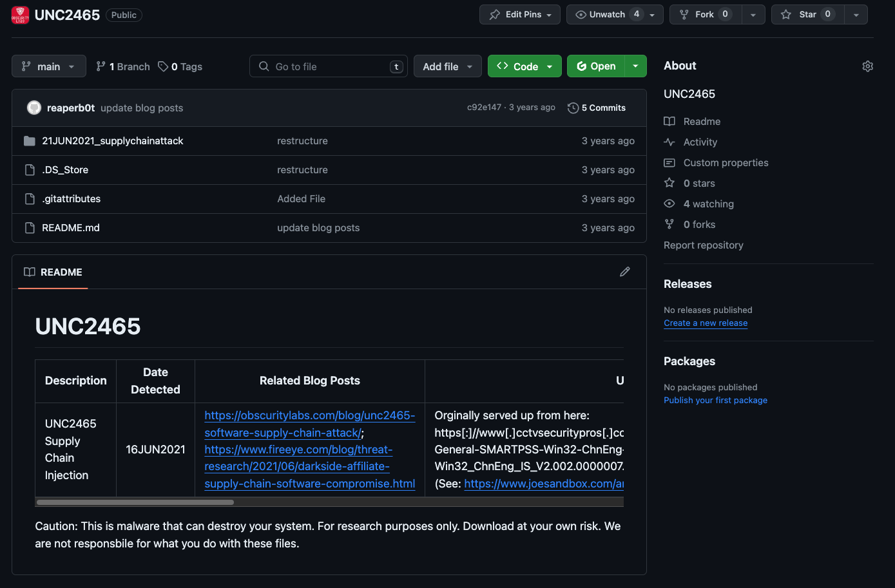Open commit history via the clock icon
This screenshot has height=588, width=895.
click(x=573, y=108)
